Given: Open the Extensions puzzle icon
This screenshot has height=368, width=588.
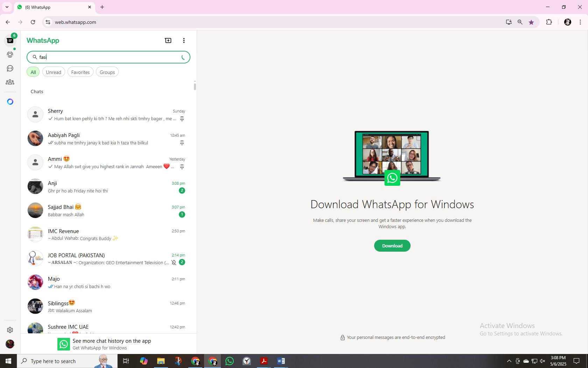Looking at the screenshot, I should (549, 22).
